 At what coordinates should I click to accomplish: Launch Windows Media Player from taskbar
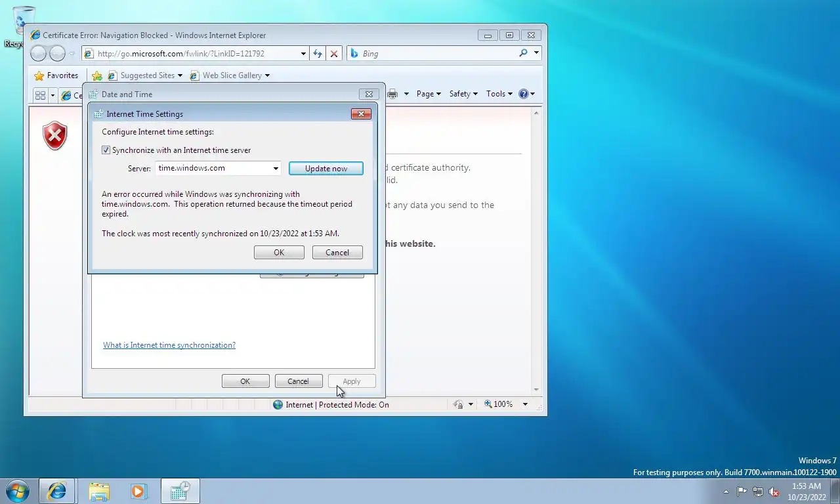click(x=138, y=491)
